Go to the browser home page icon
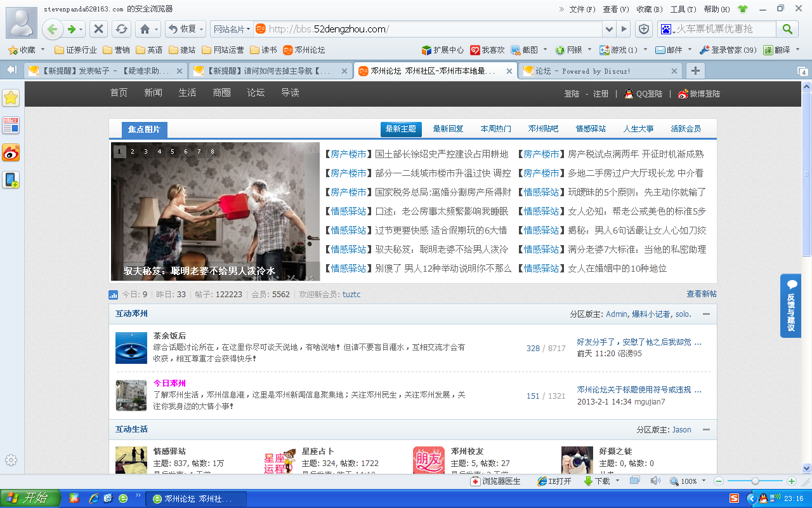This screenshot has width=812, height=508. (145, 29)
